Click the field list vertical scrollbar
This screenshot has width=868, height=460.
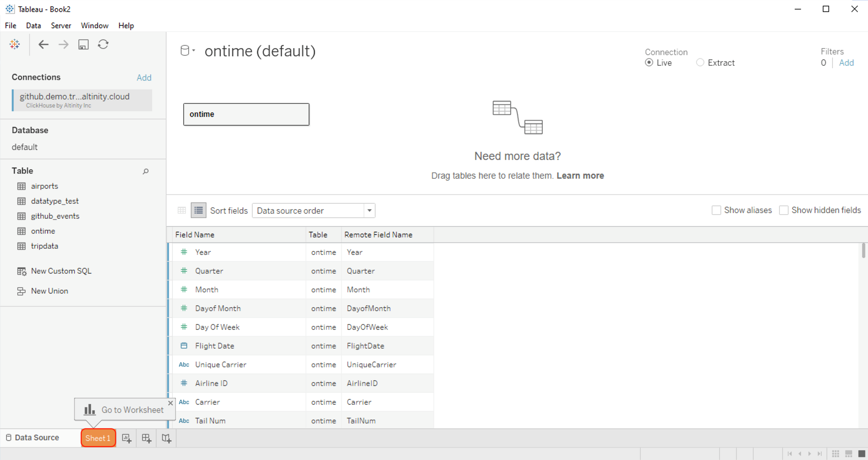click(863, 250)
